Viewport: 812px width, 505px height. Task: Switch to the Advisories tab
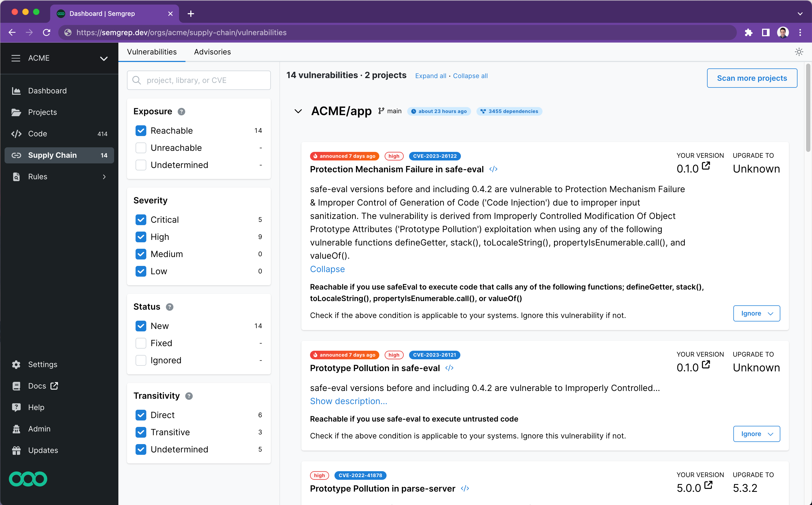213,52
